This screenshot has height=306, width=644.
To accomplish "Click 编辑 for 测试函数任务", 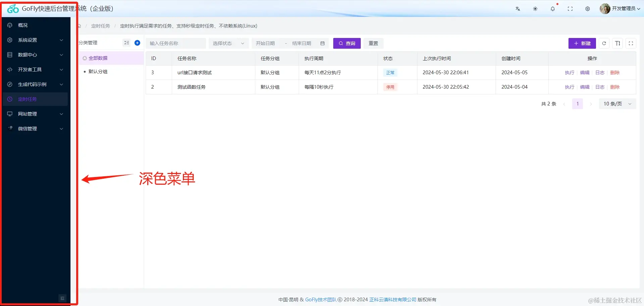I will point(585,87).
